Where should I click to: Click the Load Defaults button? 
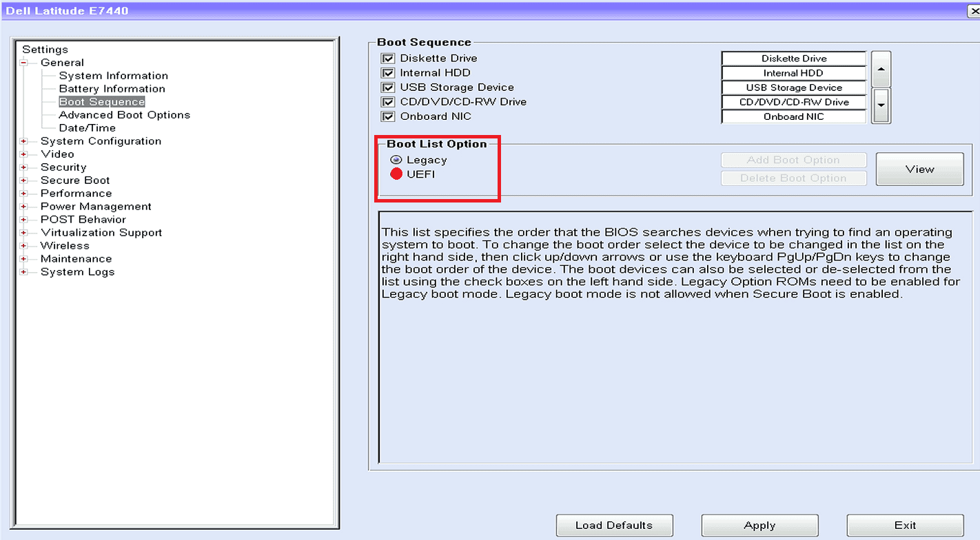(614, 526)
